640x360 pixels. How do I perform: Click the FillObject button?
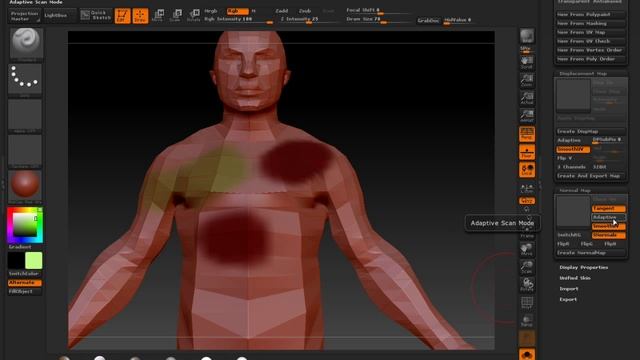24,291
